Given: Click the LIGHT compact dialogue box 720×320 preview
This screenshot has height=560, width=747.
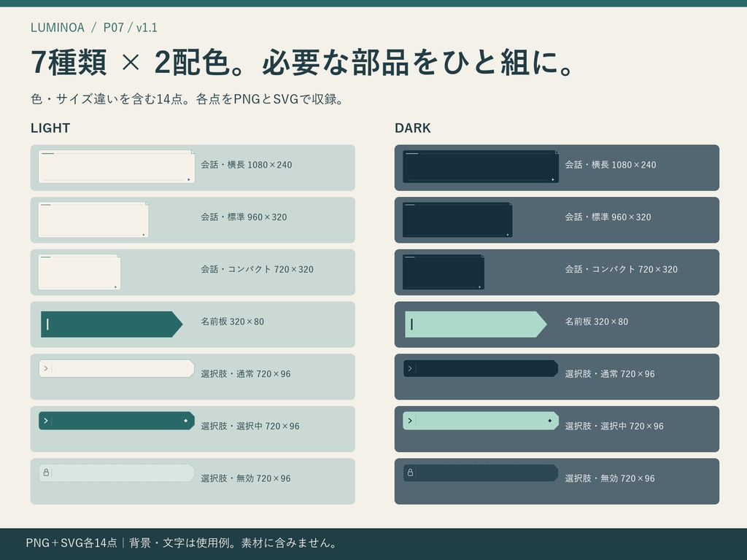Looking at the screenshot, I should (x=80, y=272).
